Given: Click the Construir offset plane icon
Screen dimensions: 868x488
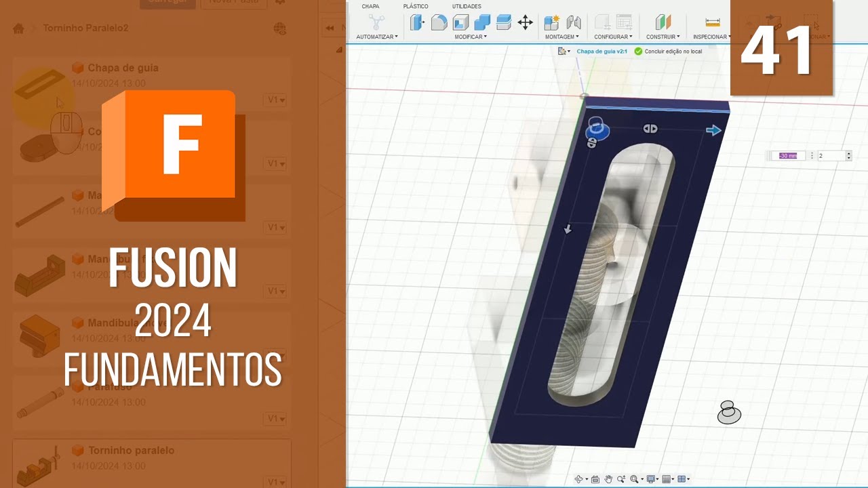Looking at the screenshot, I should [x=663, y=22].
